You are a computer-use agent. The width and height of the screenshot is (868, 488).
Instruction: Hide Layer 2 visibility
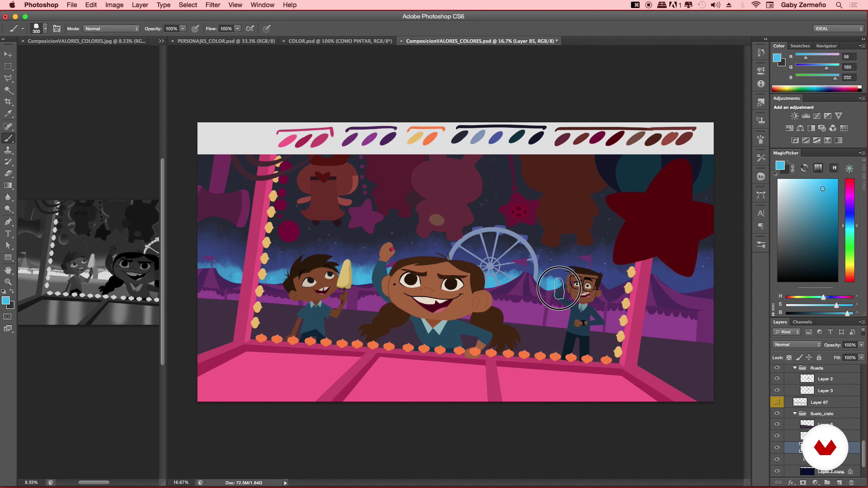click(x=777, y=379)
